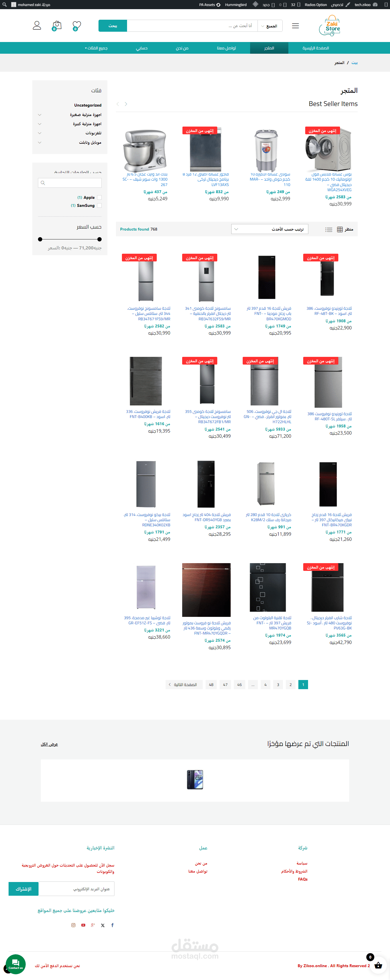
Task: Switch to the list view layout icon
Action: click(329, 229)
